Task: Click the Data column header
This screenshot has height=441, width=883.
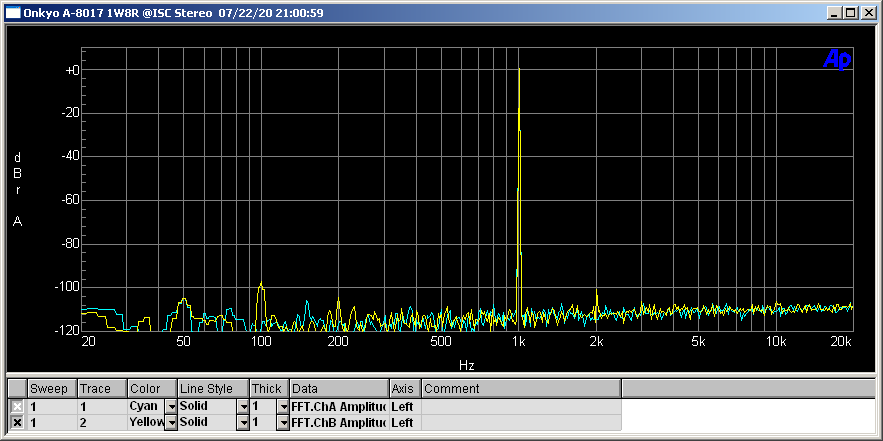Action: point(339,389)
